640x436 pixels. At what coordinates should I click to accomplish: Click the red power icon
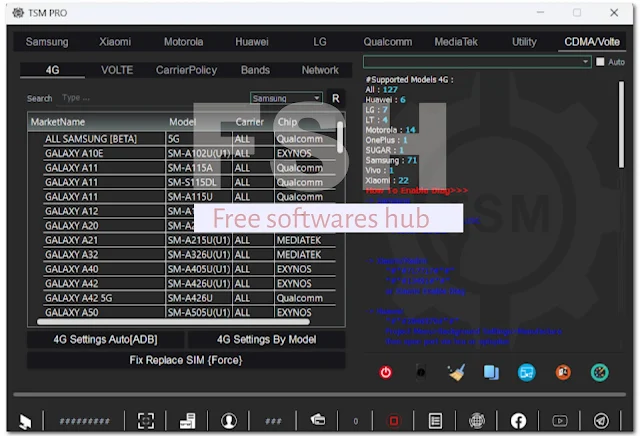coord(386,372)
